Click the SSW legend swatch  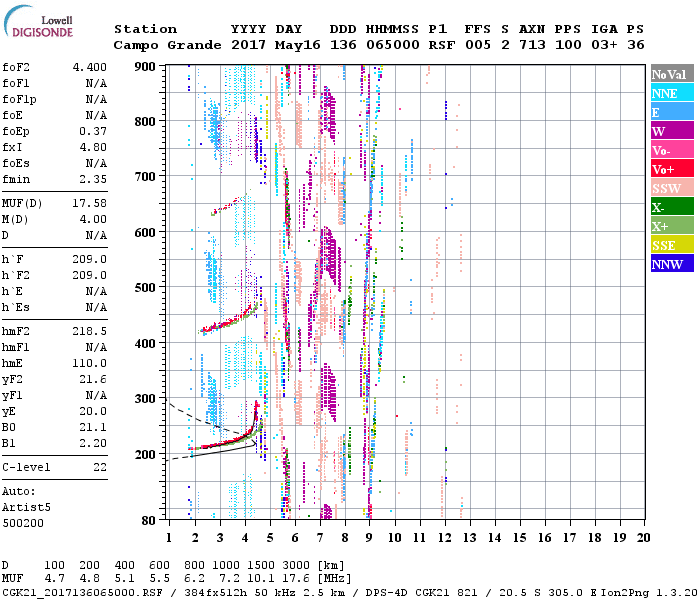pyautogui.click(x=671, y=188)
